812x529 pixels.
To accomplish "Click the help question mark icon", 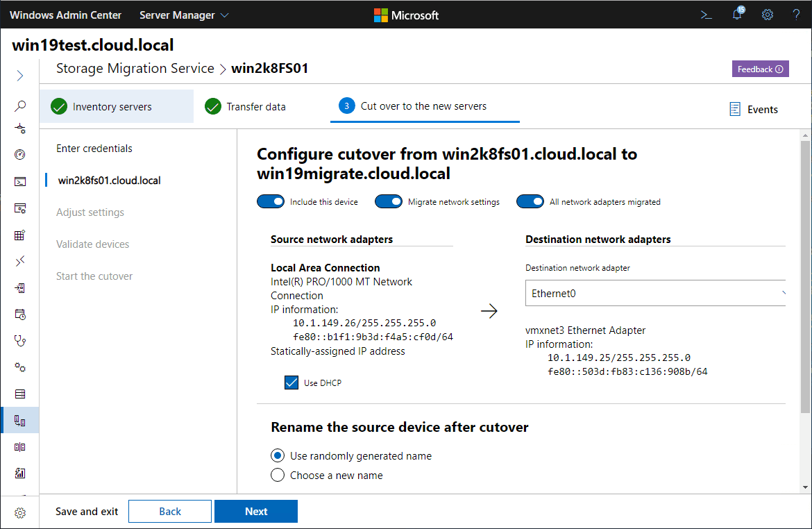I will click(x=796, y=15).
